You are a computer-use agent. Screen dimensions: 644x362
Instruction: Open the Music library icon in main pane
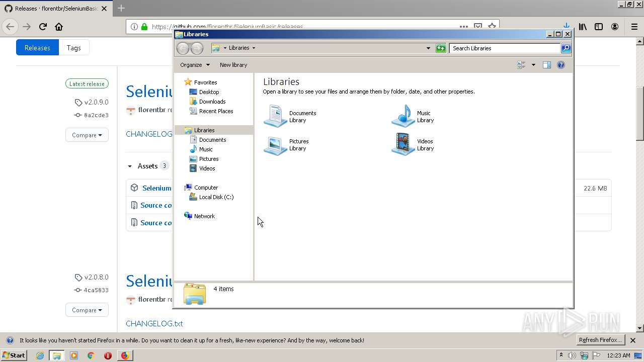403,117
